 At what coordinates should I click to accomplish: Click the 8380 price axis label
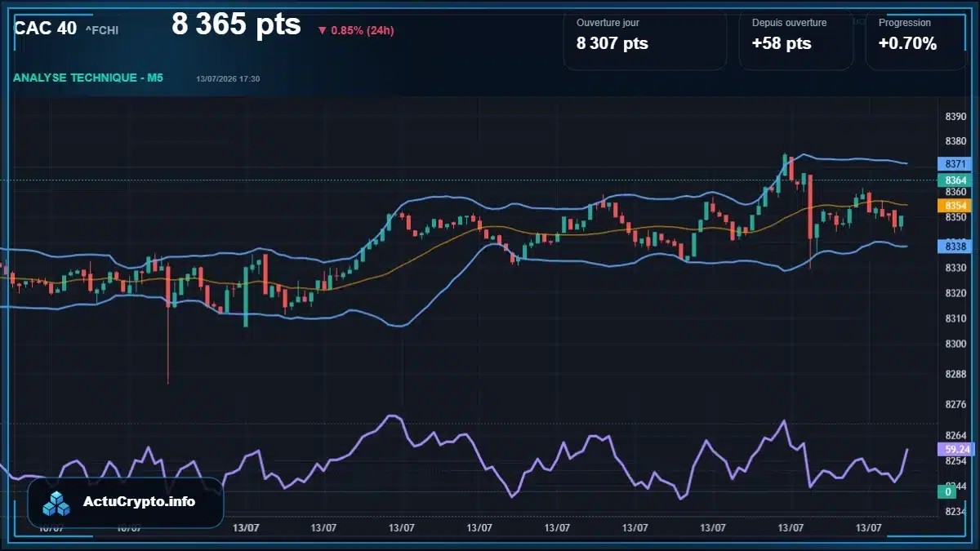tap(955, 141)
